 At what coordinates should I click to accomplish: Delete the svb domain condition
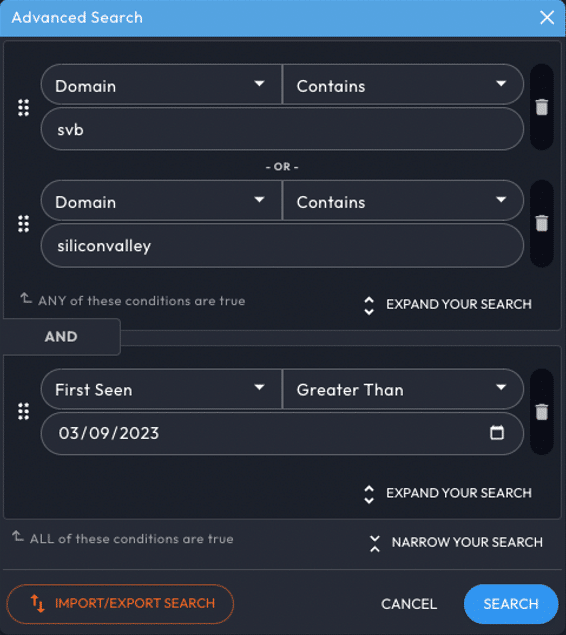542,107
